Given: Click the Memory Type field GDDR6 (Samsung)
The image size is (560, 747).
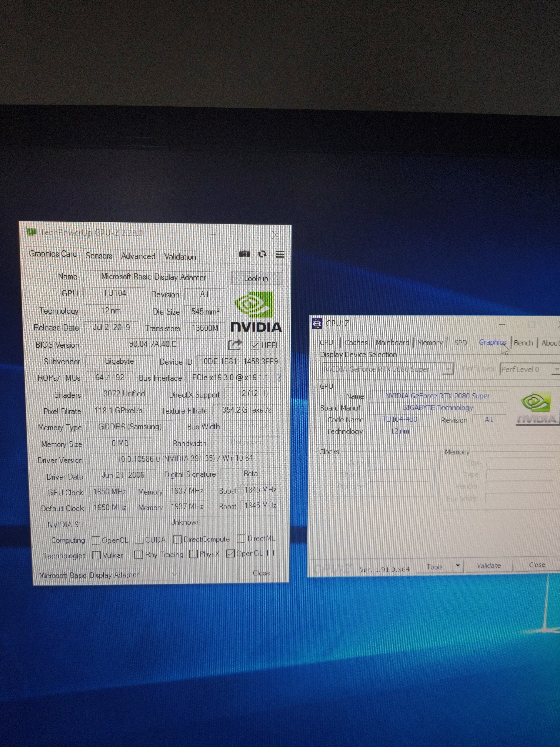Looking at the screenshot, I should 130,426.
